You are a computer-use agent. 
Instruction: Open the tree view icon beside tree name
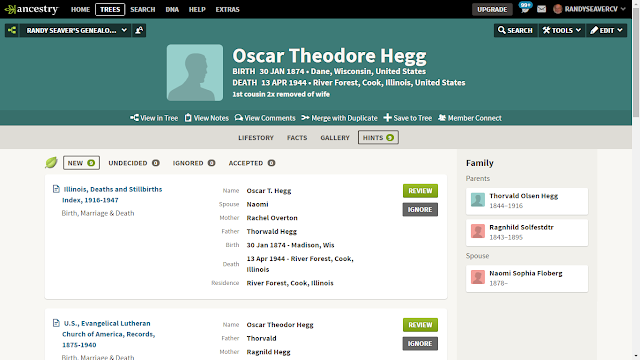point(12,30)
